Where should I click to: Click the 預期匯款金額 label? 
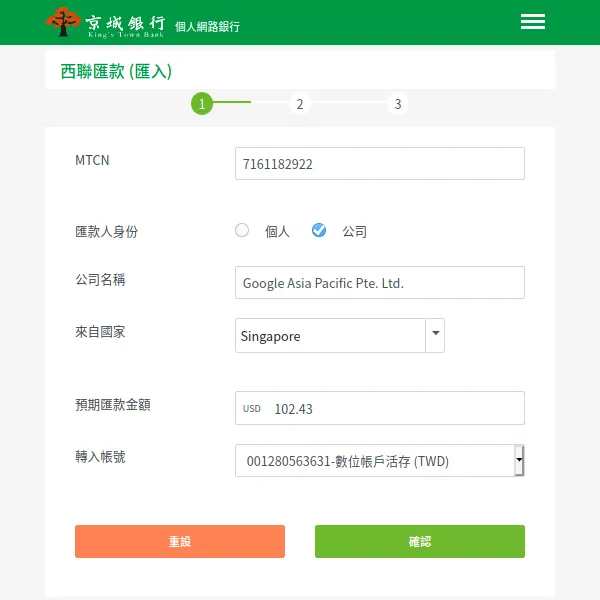coord(112,404)
